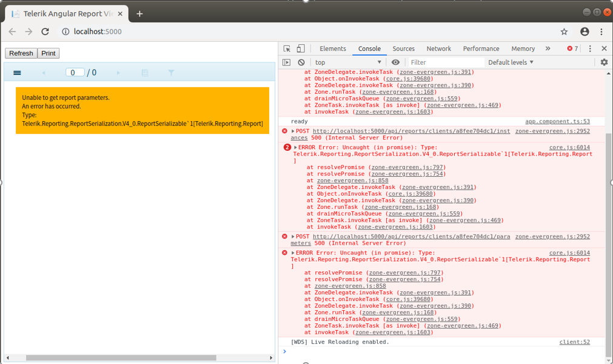The height and width of the screenshot is (364, 613).
Task: Toggle the document map icon
Action: click(x=145, y=73)
